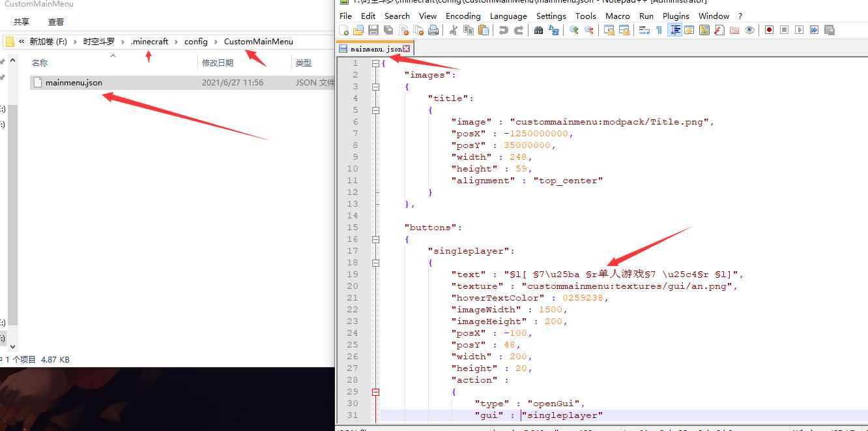Screen dimensions: 868x431
Task: Open Find with the binoculars icon
Action: [538, 30]
